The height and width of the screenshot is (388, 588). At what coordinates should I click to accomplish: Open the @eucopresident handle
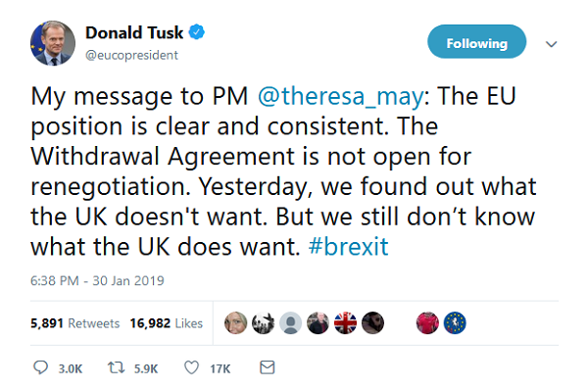(131, 55)
